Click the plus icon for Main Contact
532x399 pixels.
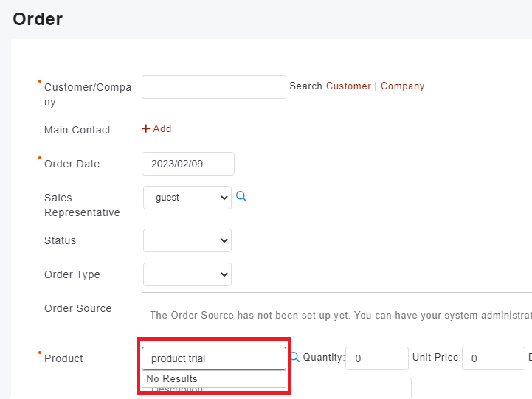point(145,128)
